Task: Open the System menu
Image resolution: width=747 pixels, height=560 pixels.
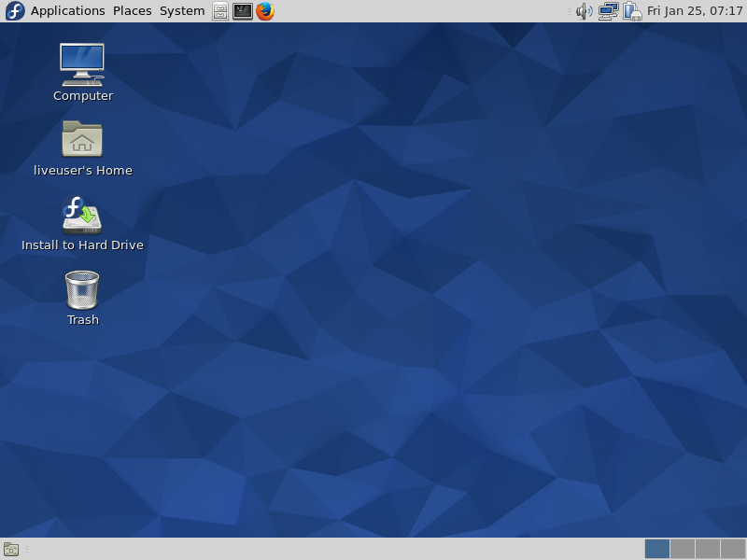Action: click(x=182, y=11)
